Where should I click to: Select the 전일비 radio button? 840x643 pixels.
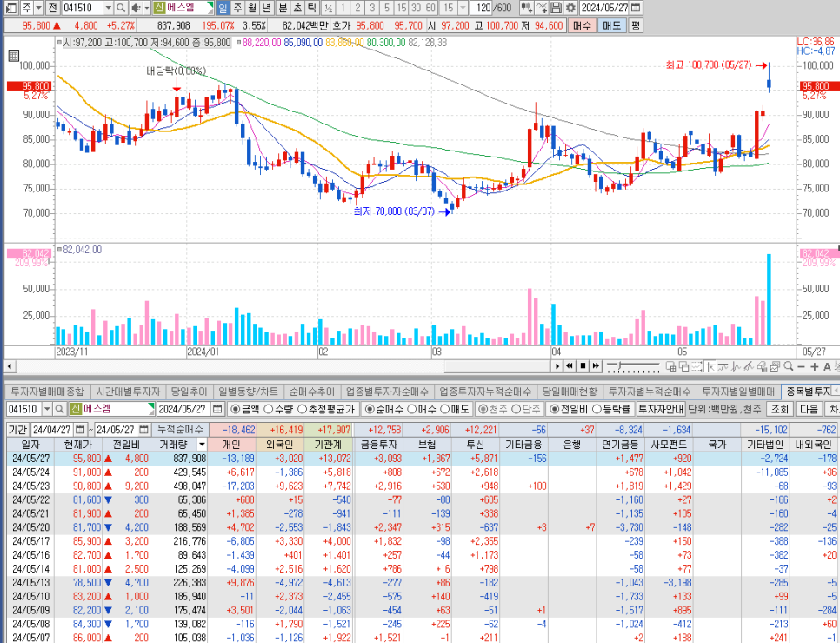555,409
